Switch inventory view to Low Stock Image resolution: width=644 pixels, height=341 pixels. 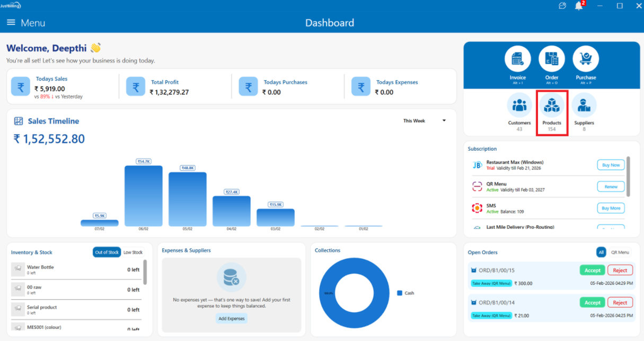click(x=133, y=252)
